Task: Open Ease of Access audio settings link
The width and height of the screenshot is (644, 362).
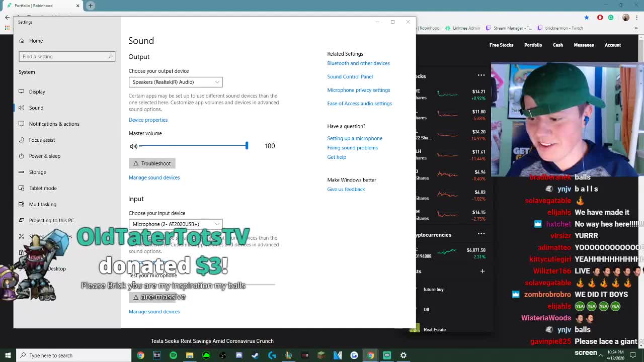Action: click(x=359, y=104)
